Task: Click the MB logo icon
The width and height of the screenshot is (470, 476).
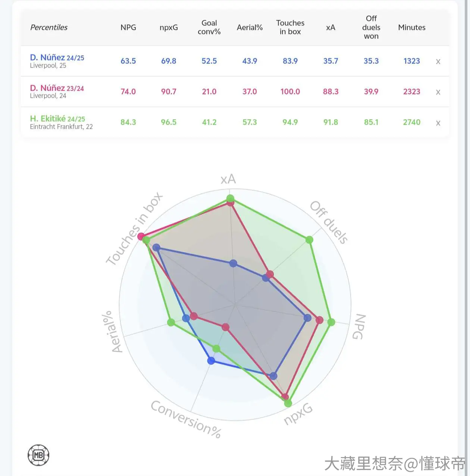Action: point(38,455)
